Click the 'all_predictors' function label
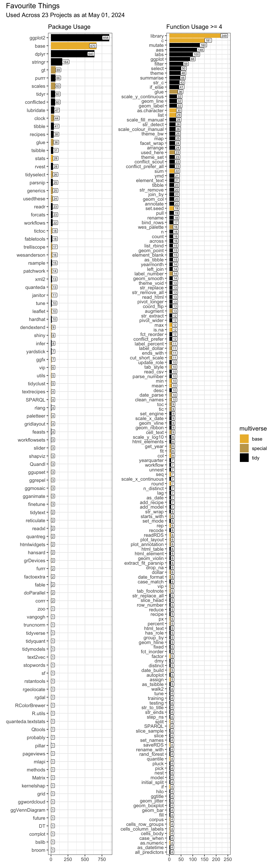The height and width of the screenshot is (868, 276). point(149,852)
